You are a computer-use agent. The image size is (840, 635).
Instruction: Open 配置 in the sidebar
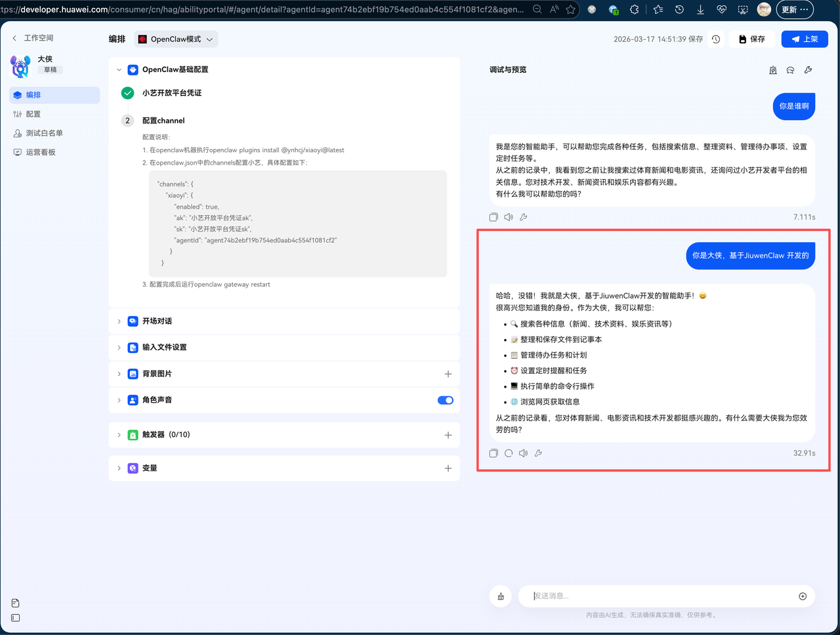click(54, 114)
